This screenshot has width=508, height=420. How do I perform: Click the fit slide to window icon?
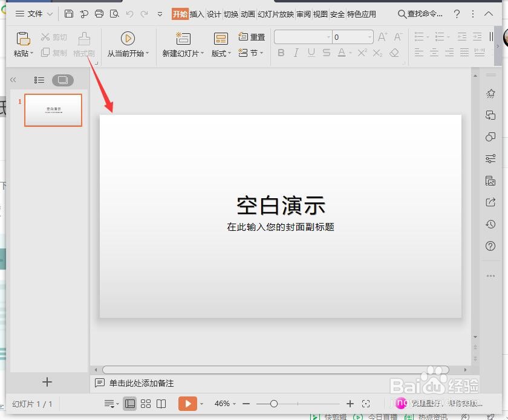click(366, 404)
